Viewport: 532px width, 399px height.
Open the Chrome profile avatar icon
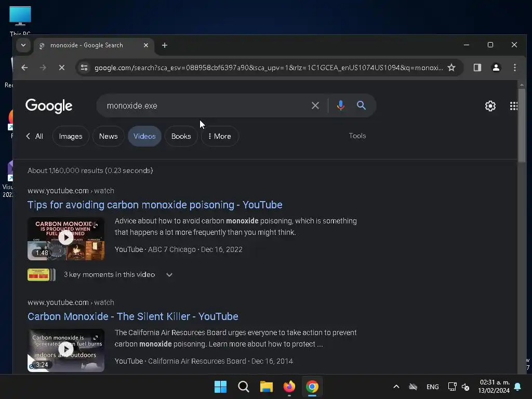click(496, 68)
